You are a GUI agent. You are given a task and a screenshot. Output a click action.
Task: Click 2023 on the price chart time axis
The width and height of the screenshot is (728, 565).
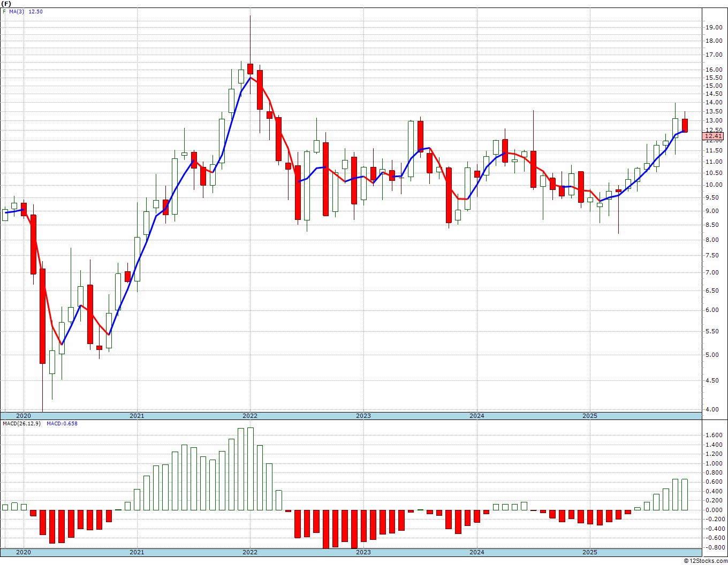coord(363,416)
